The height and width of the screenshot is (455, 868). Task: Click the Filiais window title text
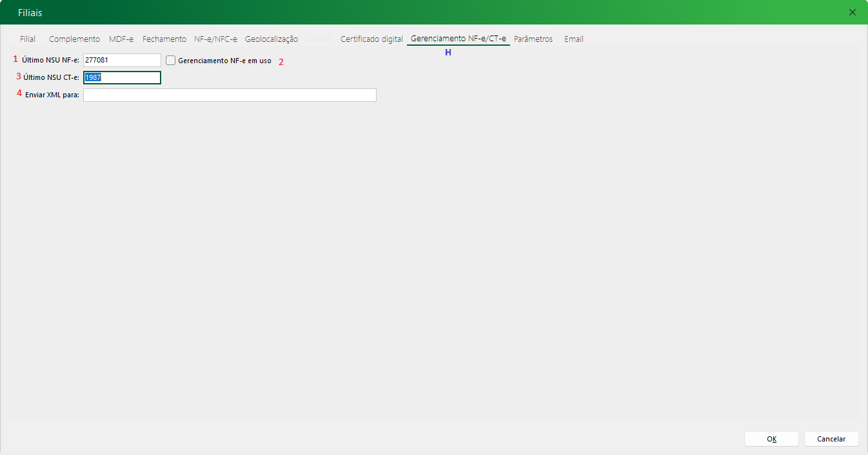coord(30,13)
